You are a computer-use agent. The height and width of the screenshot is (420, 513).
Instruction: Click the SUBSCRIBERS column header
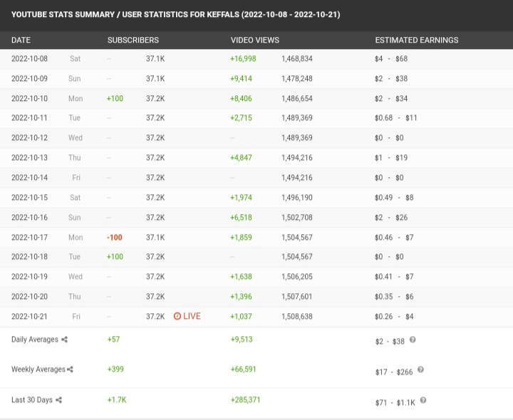coord(133,40)
